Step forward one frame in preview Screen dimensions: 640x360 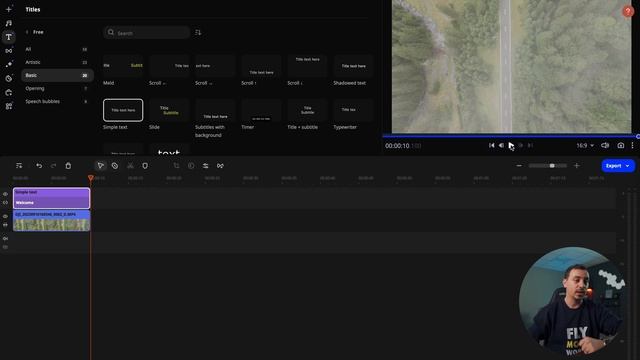520,145
